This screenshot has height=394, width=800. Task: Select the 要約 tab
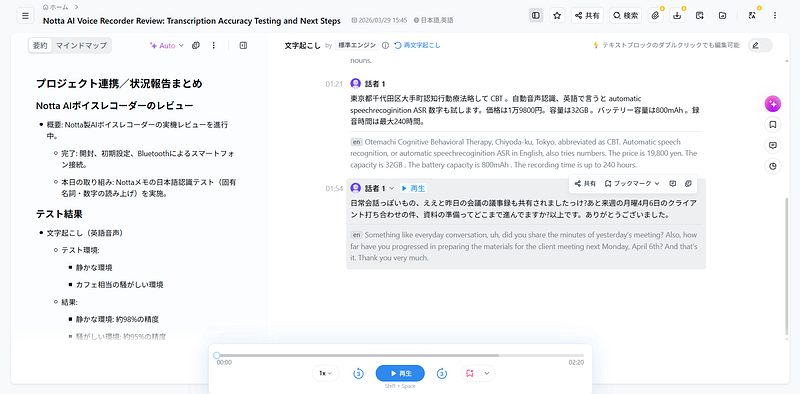tap(40, 45)
